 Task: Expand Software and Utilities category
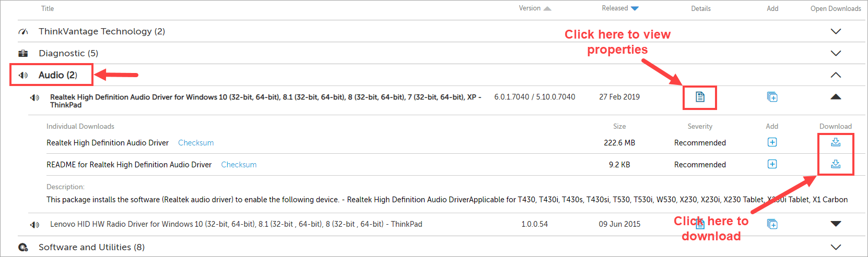point(836,247)
